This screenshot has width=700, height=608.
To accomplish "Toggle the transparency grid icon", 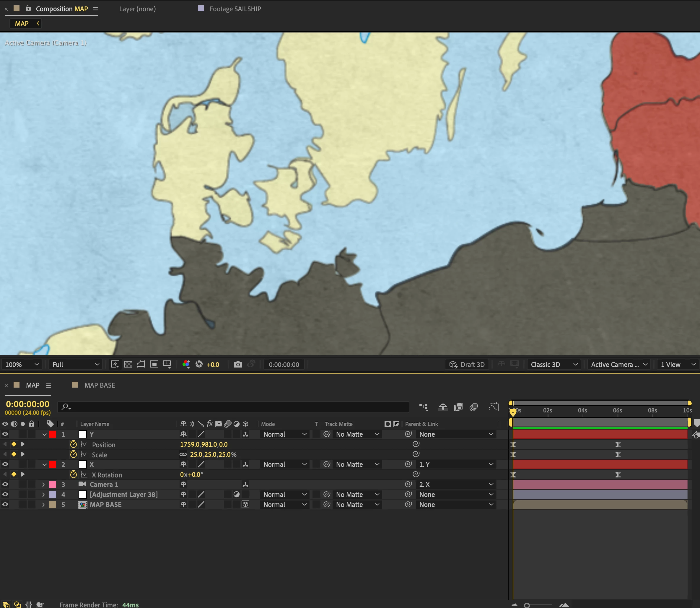I will 128,364.
